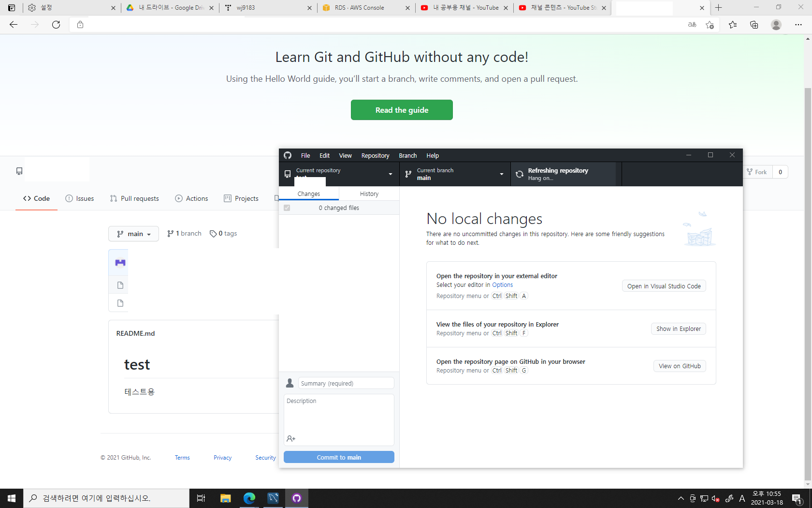
Task: Click the avatar icon beside Summary field
Action: tap(290, 383)
